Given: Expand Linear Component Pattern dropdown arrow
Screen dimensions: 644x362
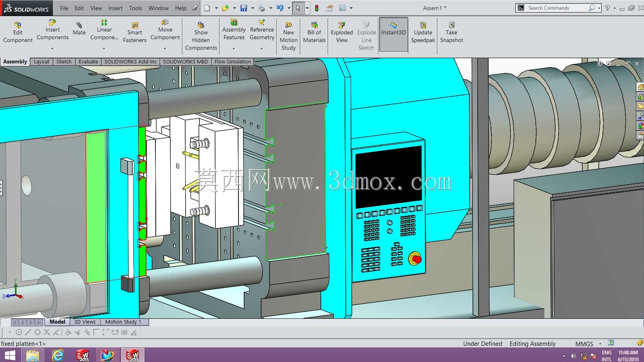Looking at the screenshot, I should pos(104,48).
